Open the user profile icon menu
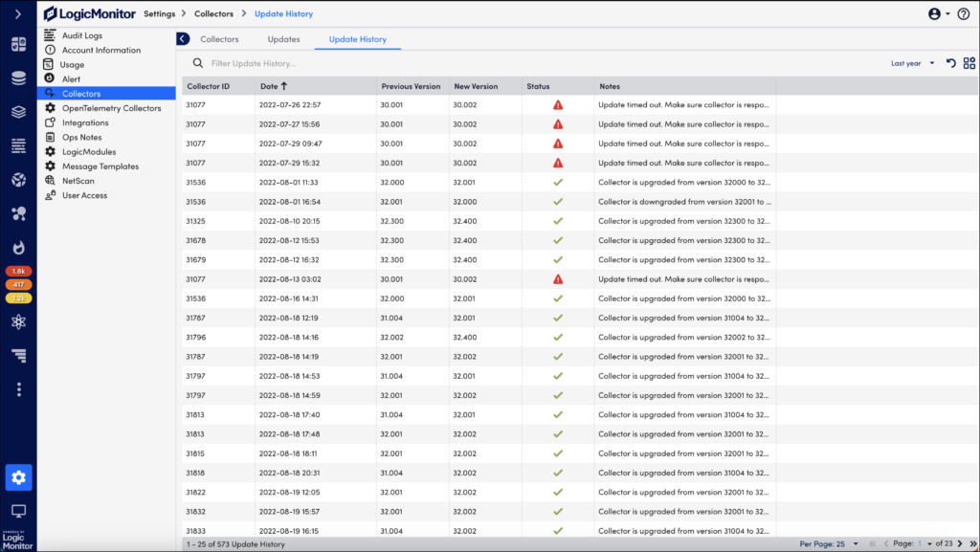Image resolution: width=980 pixels, height=552 pixels. coord(934,13)
